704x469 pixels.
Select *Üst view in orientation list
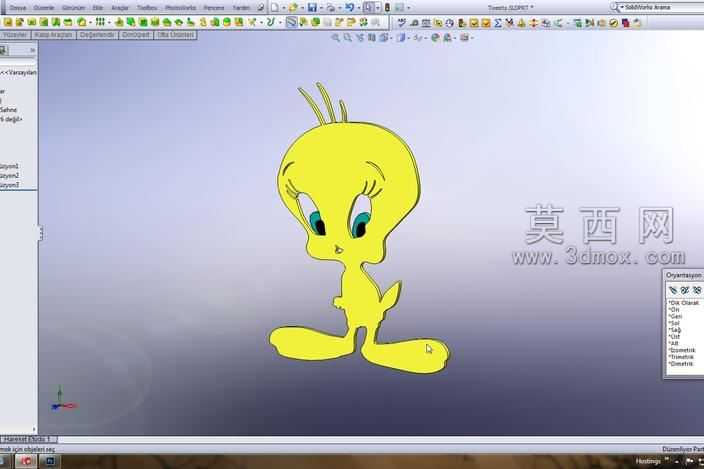click(674, 337)
